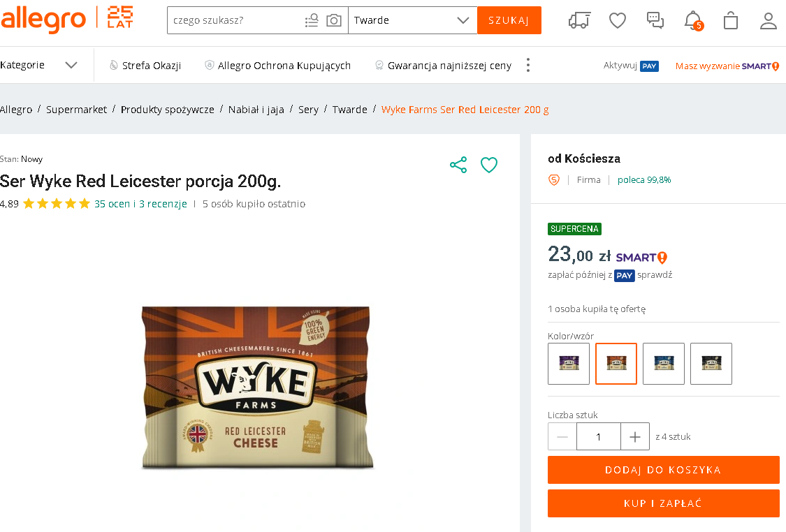Add product to favorites with teal heart
Screen dimensions: 786x532
pos(489,165)
